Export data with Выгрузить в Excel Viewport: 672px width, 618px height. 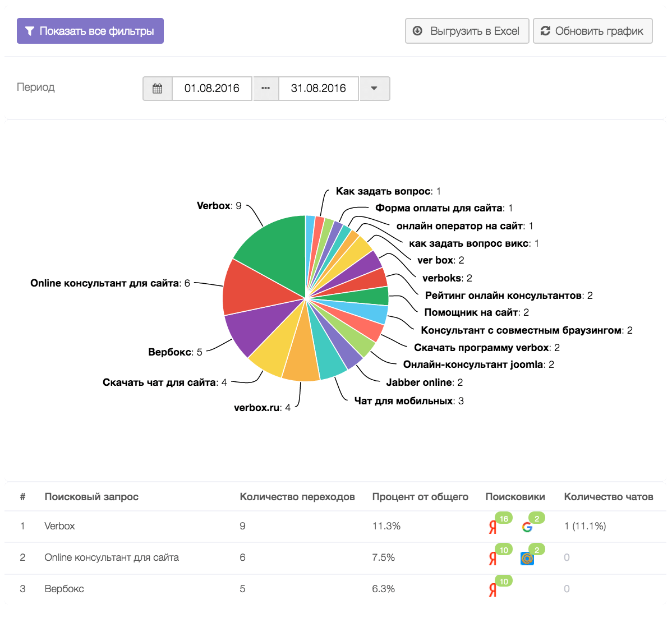click(467, 31)
